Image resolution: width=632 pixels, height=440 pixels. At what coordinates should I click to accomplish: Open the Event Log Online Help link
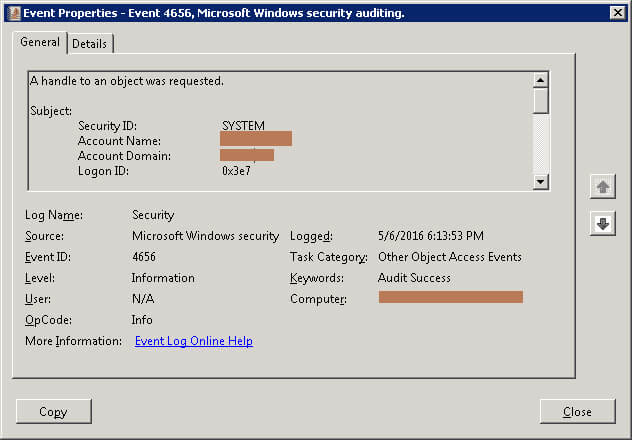pos(194,341)
